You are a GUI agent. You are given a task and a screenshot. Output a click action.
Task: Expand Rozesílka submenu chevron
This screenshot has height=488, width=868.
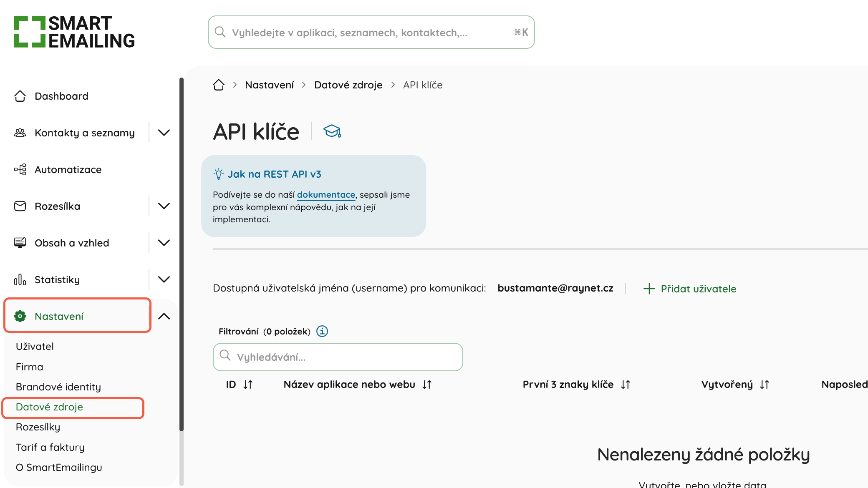tap(164, 206)
